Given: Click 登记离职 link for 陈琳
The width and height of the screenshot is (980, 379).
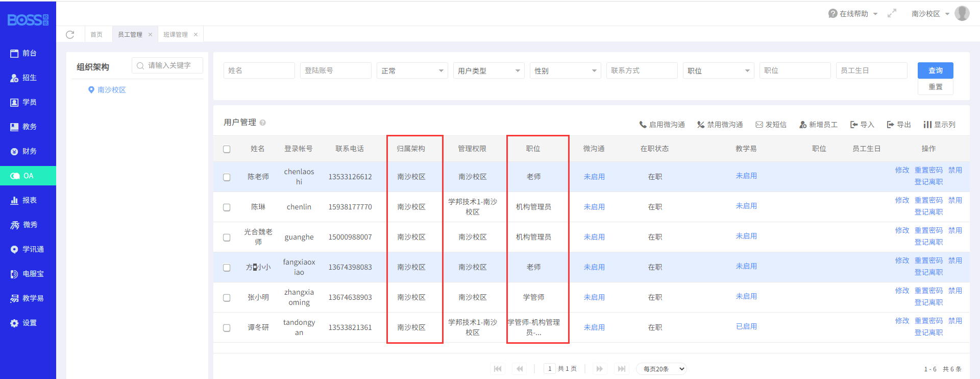Looking at the screenshot, I should 928,212.
